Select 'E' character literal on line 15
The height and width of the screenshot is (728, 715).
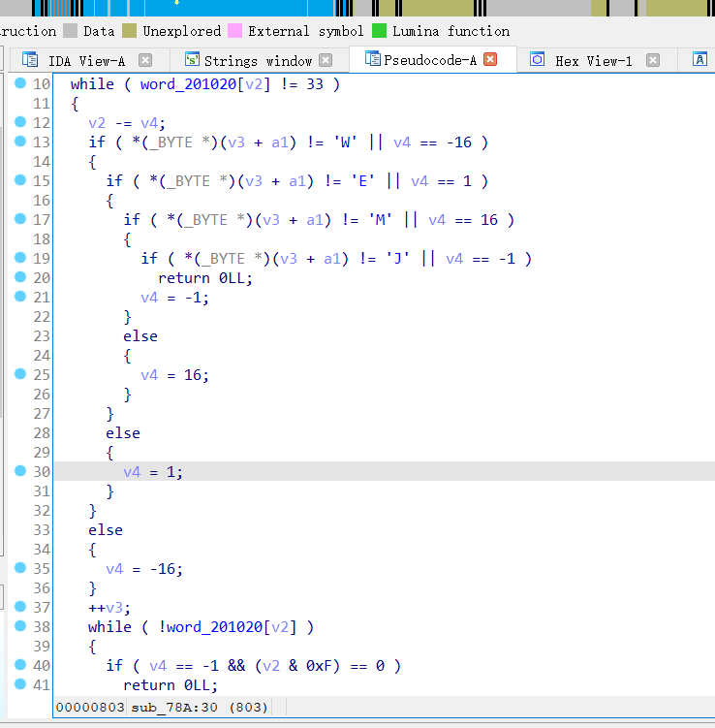point(363,181)
